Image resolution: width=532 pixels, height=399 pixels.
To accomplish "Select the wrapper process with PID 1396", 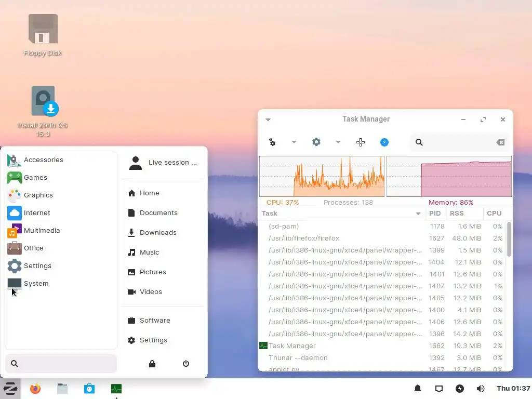I will (x=382, y=334).
